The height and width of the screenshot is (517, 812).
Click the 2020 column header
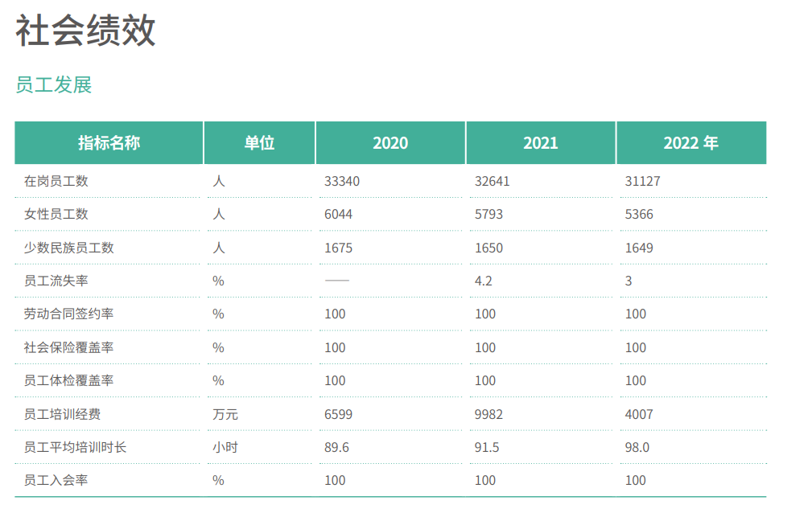click(x=390, y=143)
